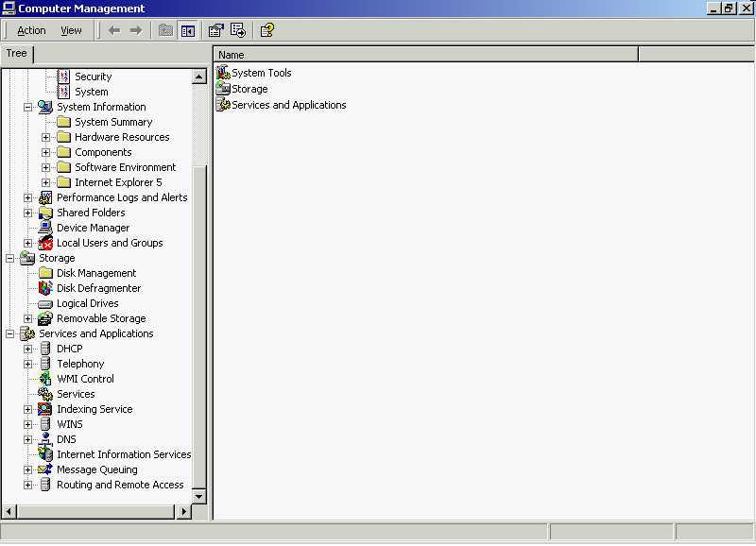The image size is (756, 546).
Task: Click the WMI Control icon
Action: click(45, 379)
